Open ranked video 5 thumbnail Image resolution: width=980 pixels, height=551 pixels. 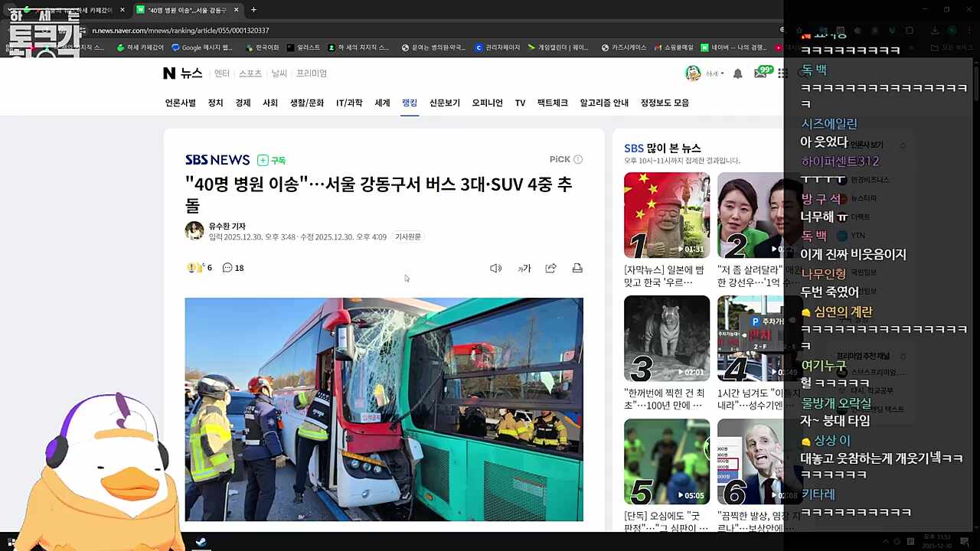667,461
